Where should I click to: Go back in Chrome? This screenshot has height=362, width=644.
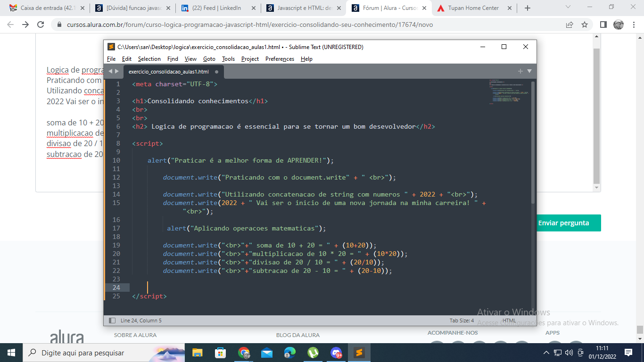point(10,25)
